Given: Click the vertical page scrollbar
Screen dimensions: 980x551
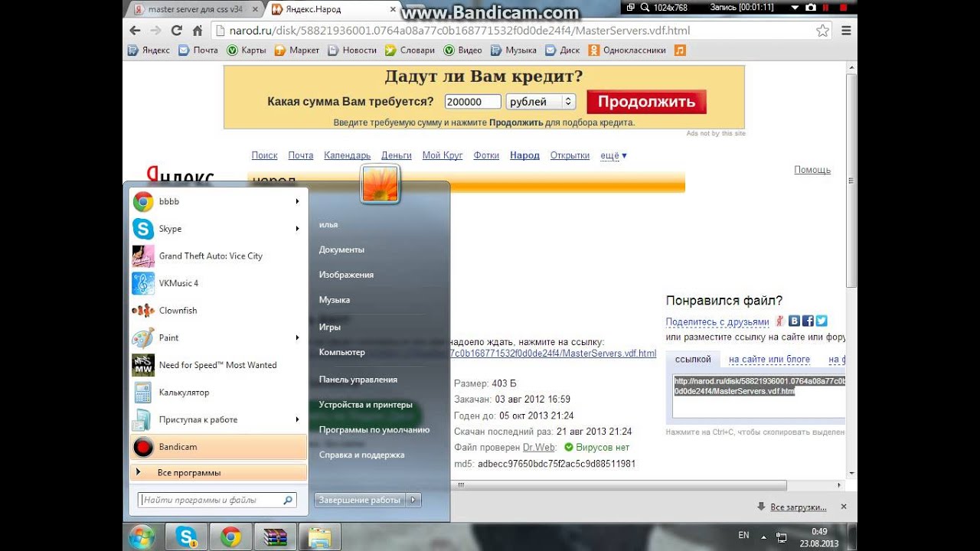Looking at the screenshot, I should point(851,180).
